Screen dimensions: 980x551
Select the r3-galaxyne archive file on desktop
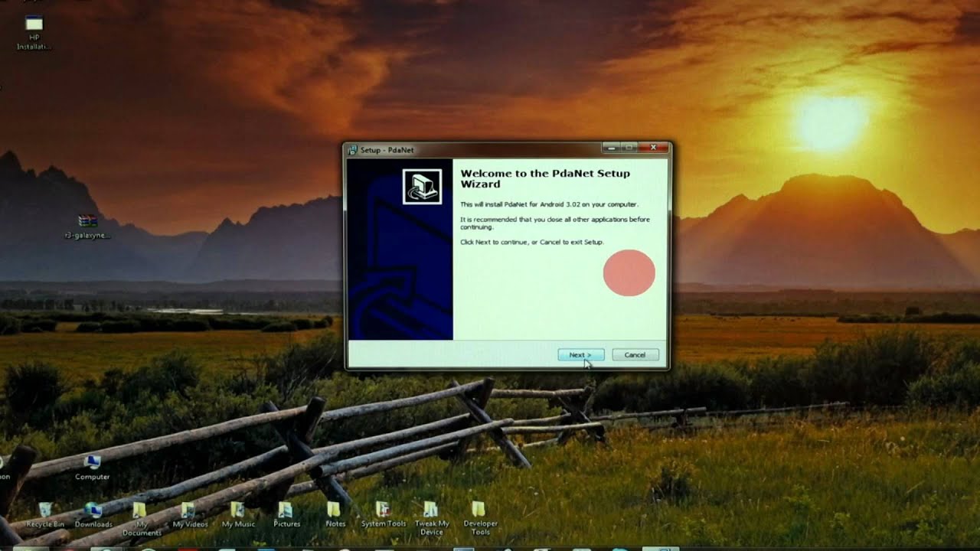point(87,227)
